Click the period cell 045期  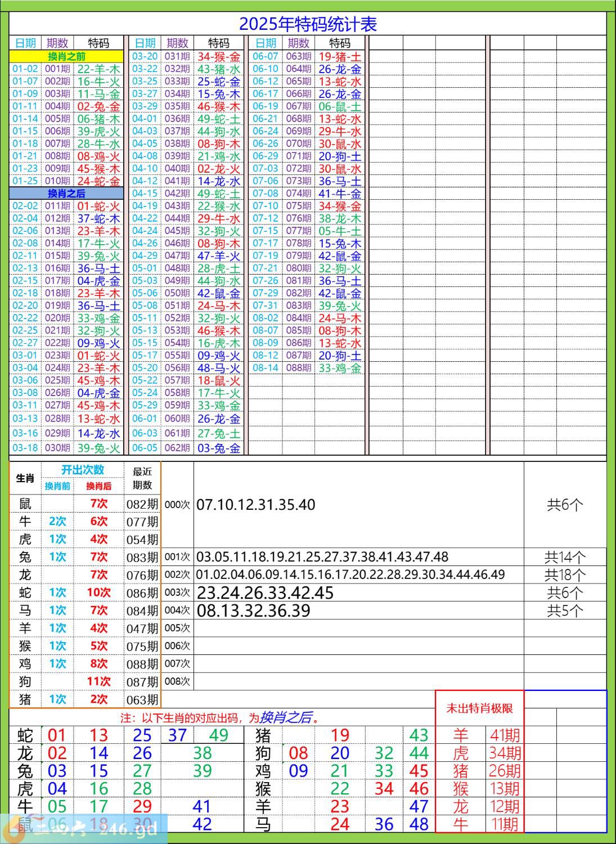point(177,231)
